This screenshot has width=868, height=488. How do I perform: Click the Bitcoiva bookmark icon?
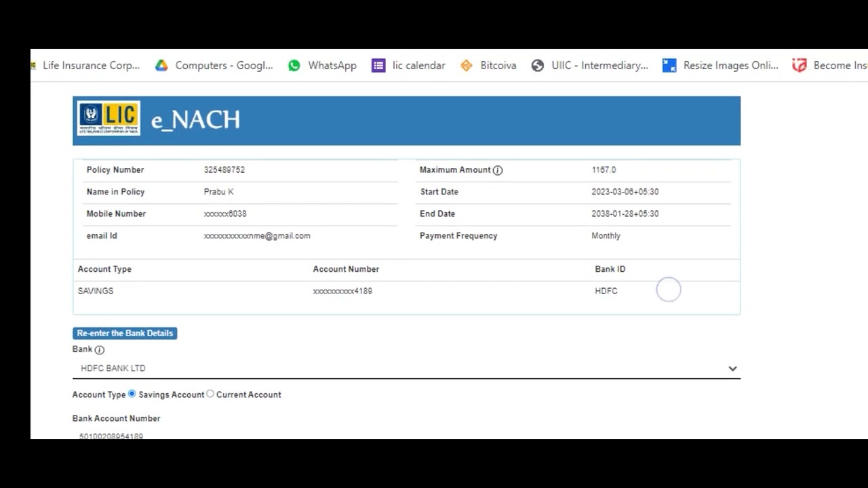467,65
